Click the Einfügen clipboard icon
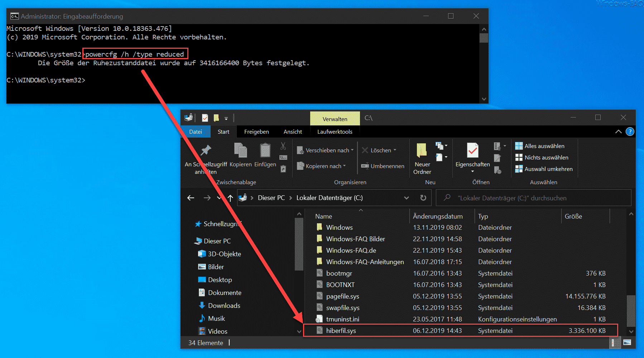 click(x=265, y=150)
